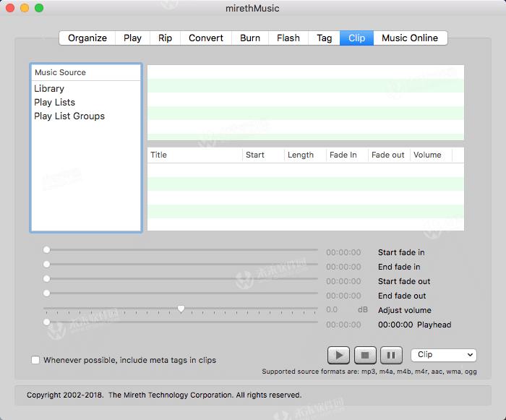Choose Play List Groups source

pyautogui.click(x=69, y=116)
